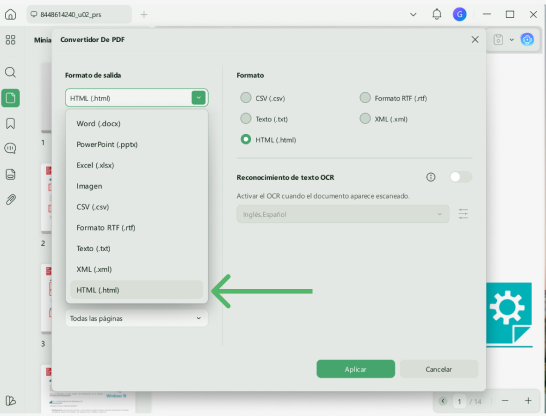Toggle the OCR text recognition switch
The height and width of the screenshot is (416, 546).
pos(461,177)
